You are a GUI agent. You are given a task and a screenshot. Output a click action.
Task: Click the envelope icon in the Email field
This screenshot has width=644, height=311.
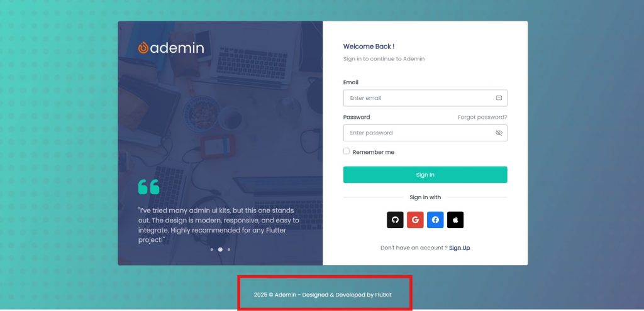tap(499, 98)
